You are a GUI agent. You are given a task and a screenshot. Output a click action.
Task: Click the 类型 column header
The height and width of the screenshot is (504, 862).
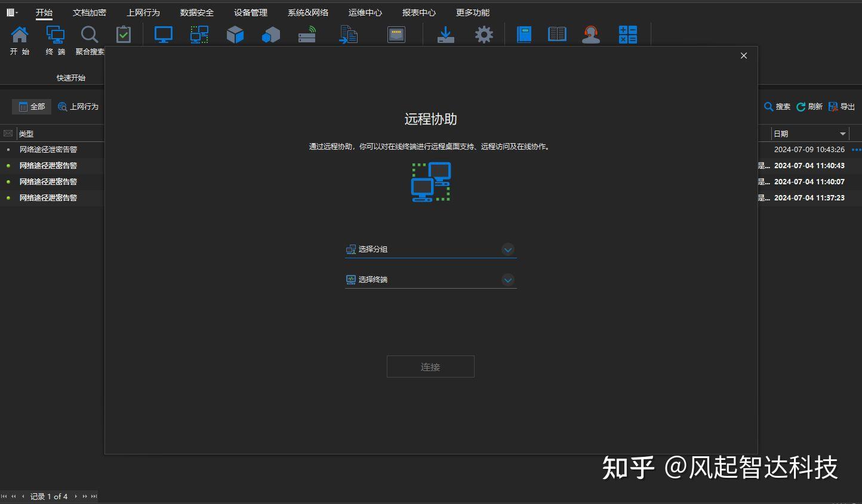26,134
